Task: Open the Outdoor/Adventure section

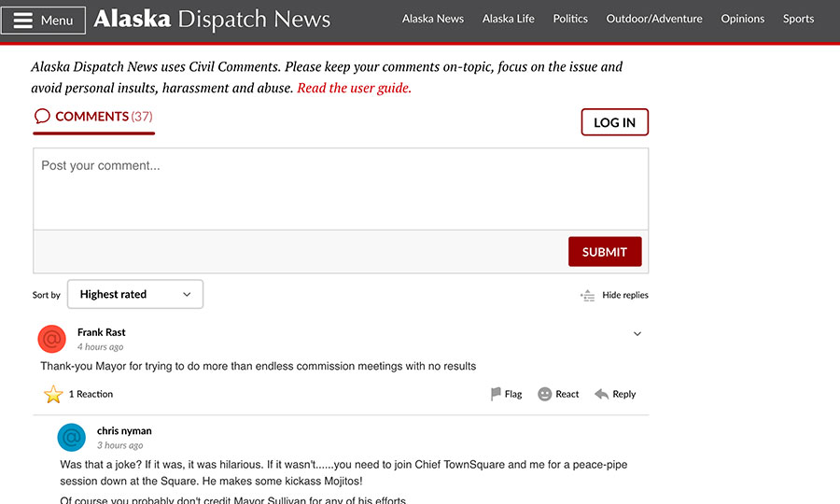Action: (654, 19)
